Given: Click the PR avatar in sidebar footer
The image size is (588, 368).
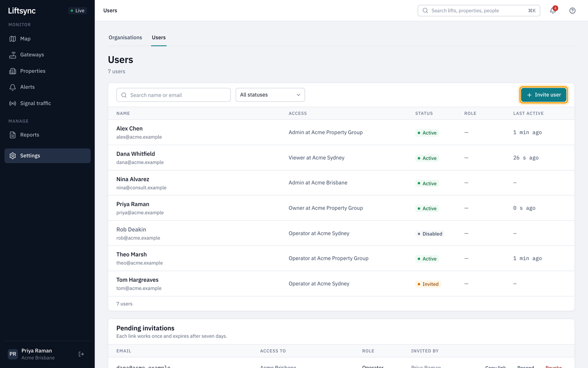Looking at the screenshot, I should [x=13, y=354].
